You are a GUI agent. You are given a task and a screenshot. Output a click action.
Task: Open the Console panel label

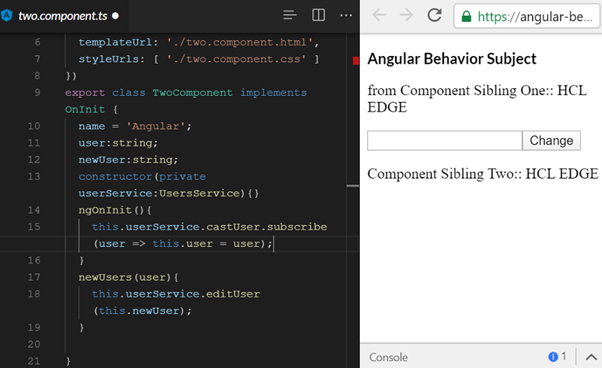[x=389, y=357]
